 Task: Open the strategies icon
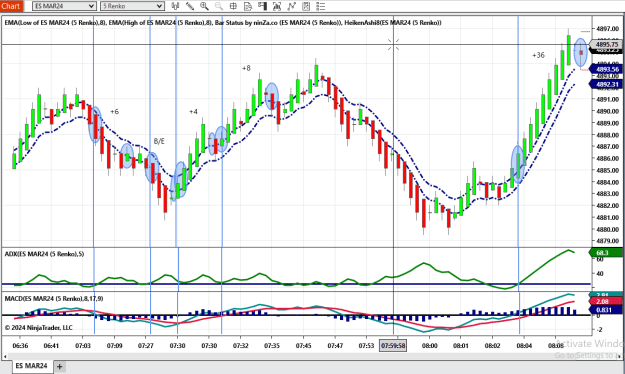(306, 6)
